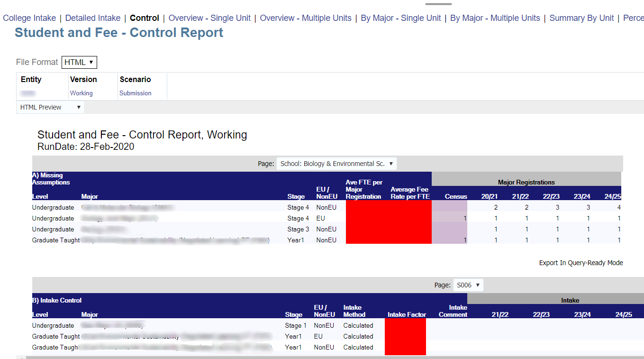Switch to the Detailed Intake tab
Screen dimensions: 644x359
pyautogui.click(x=93, y=18)
